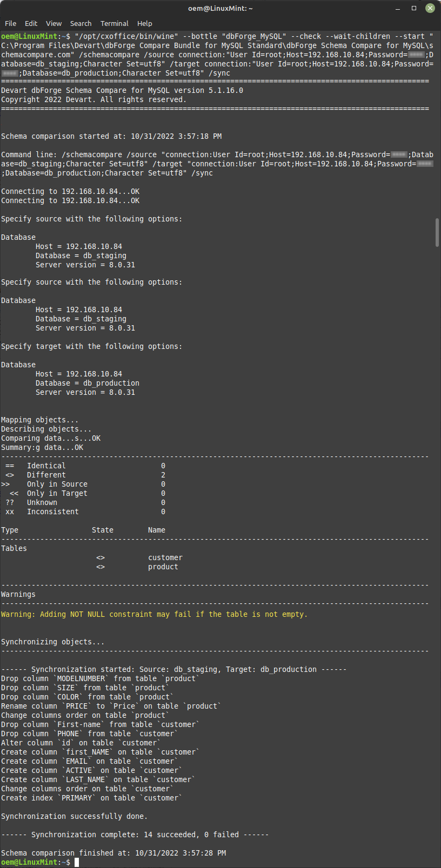Click the 'Only in Target' summary row
The image size is (441, 868).
point(88,493)
